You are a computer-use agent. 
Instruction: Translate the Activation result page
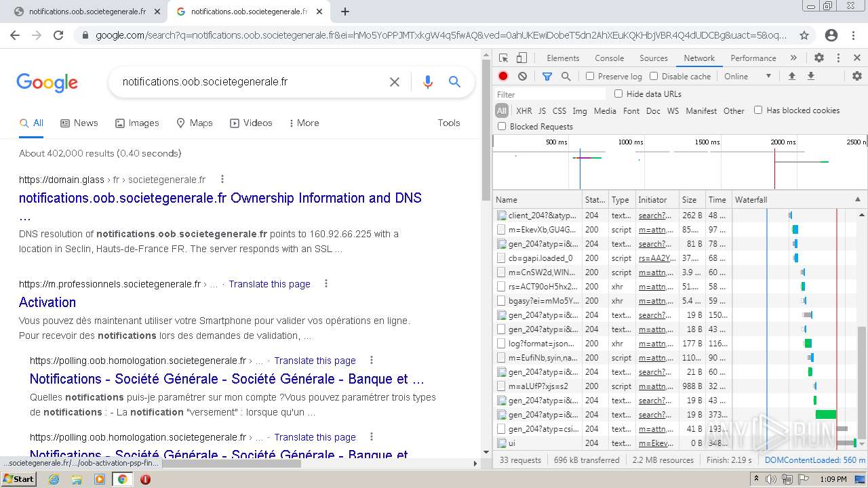tap(269, 284)
